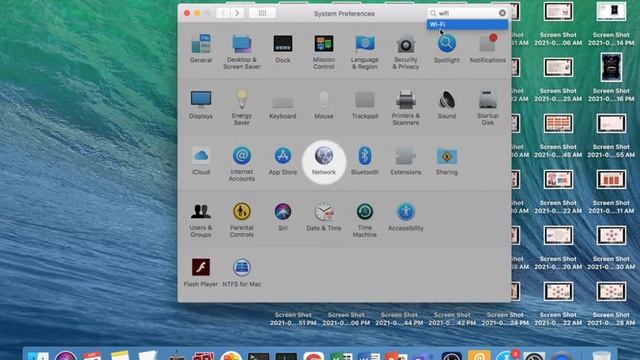Image resolution: width=640 pixels, height=360 pixels.
Task: Select Screen Shot ending 42 PM file
Action: coord(452,319)
